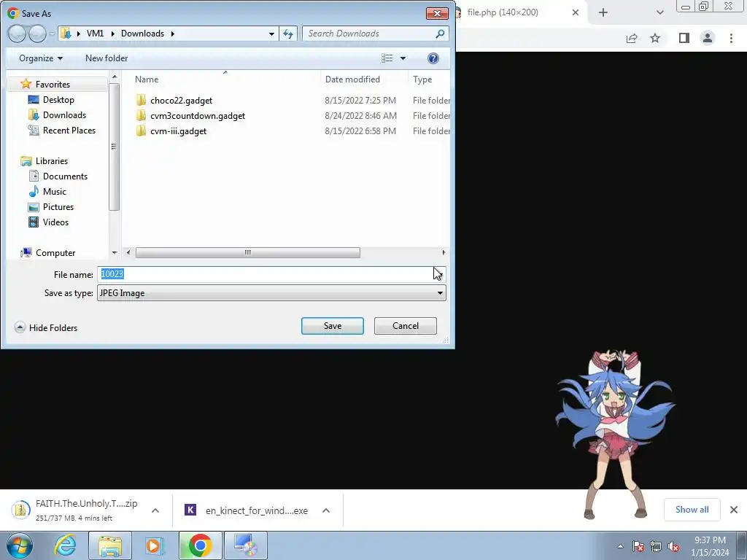Expand options for FAITH zip download

click(x=155, y=510)
